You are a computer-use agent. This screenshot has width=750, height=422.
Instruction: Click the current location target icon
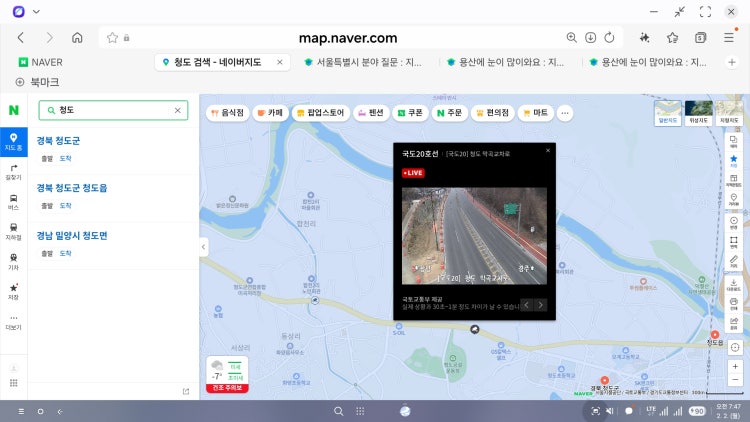(734, 346)
